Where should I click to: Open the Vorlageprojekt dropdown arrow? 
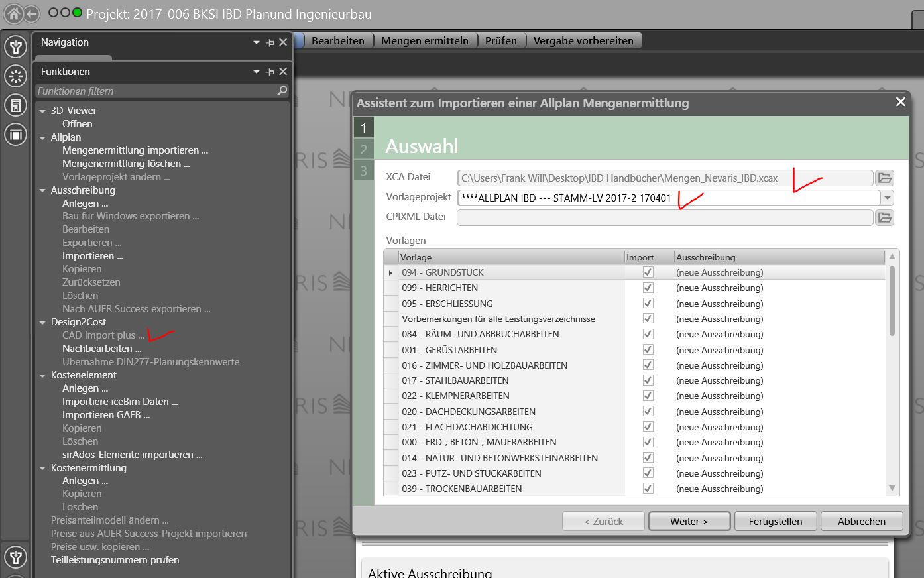point(887,198)
